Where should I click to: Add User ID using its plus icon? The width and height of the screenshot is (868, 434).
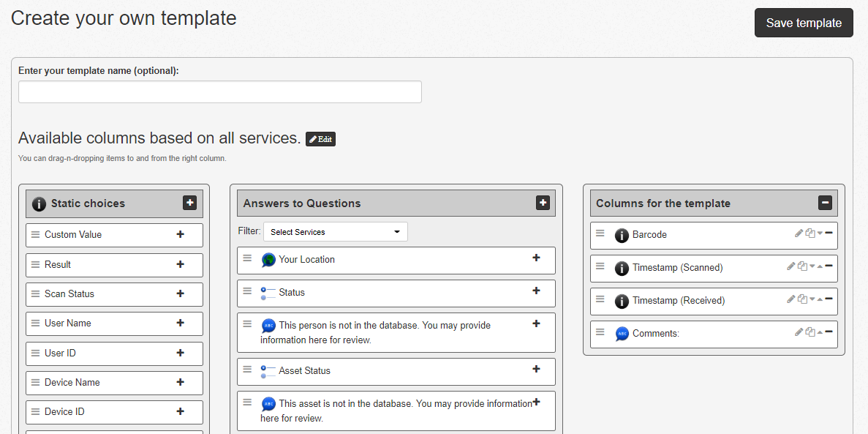point(180,353)
